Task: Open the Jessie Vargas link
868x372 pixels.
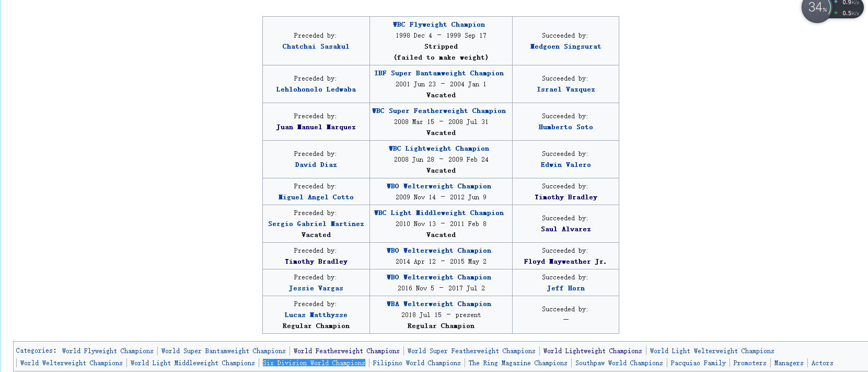Action: coord(316,288)
